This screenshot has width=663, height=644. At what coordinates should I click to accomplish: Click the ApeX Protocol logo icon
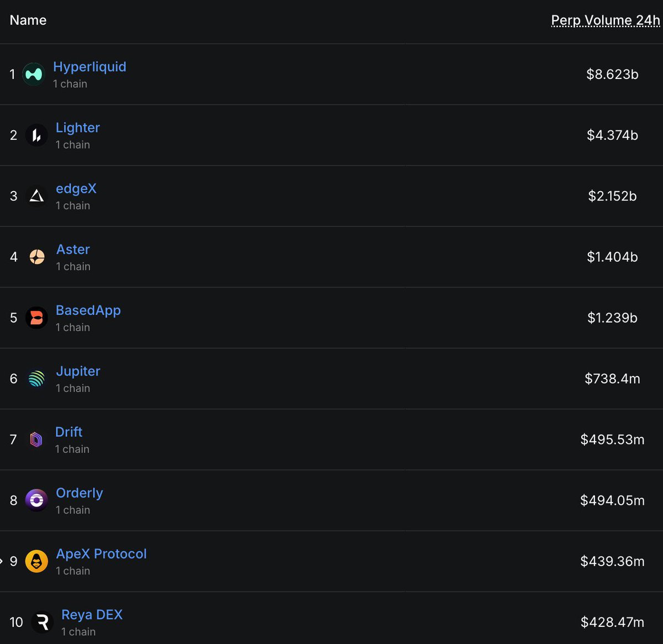click(x=36, y=561)
